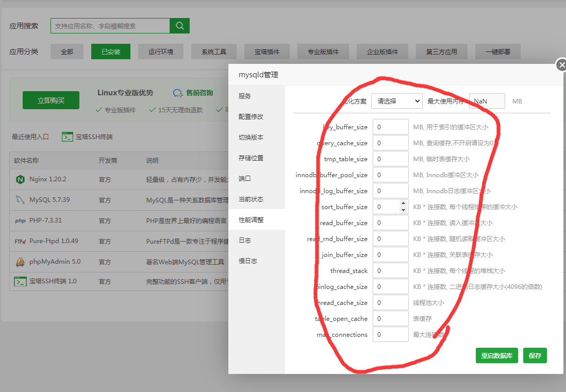
Task: Click the key_buffer_size input
Action: pyautogui.click(x=391, y=127)
